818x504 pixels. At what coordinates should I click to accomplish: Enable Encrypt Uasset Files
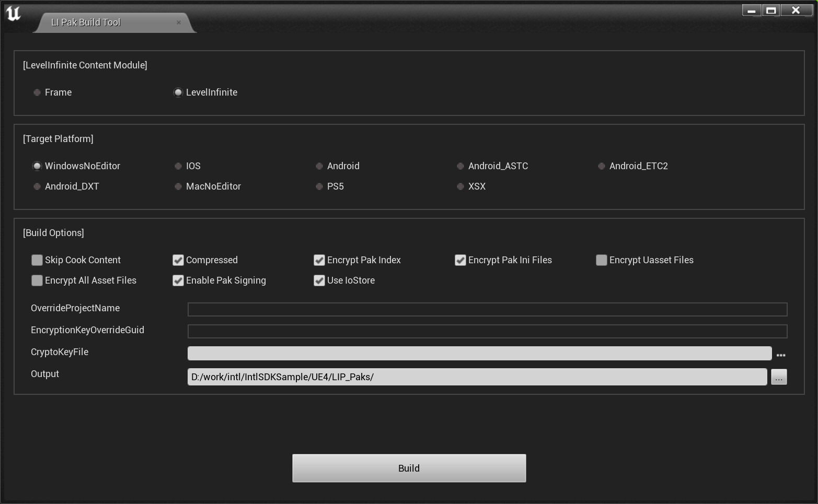(x=601, y=260)
